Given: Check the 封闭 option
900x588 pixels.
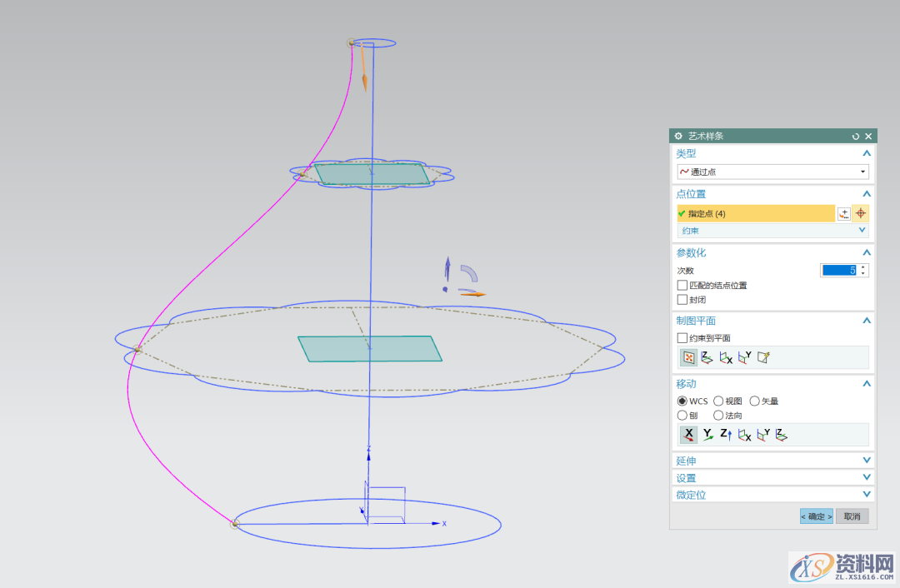Looking at the screenshot, I should tap(682, 299).
